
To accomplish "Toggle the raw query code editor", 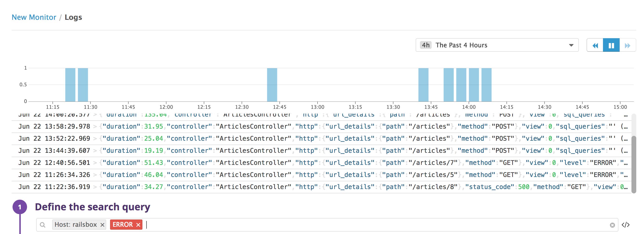I will (x=625, y=225).
